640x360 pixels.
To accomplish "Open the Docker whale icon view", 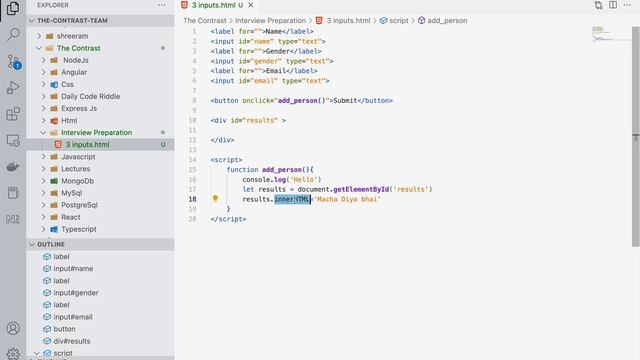I will 13,167.
